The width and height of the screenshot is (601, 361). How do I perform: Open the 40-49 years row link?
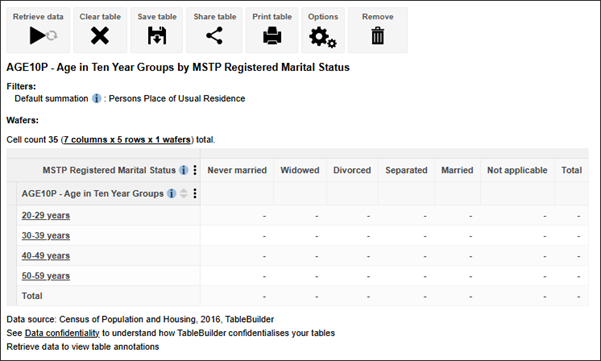pyautogui.click(x=46, y=256)
